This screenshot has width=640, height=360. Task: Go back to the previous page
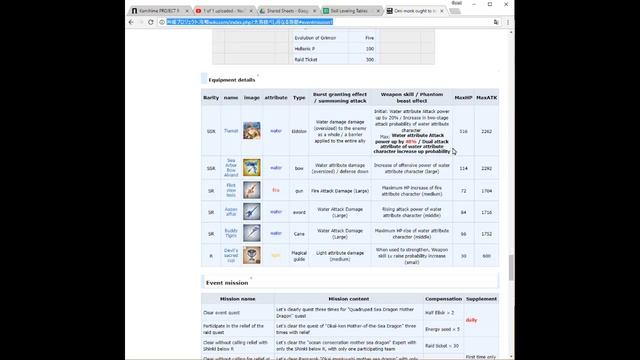[131, 22]
